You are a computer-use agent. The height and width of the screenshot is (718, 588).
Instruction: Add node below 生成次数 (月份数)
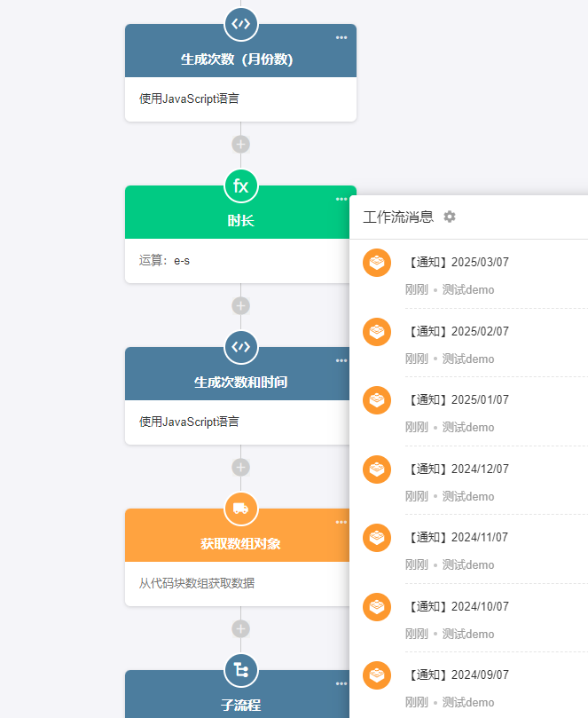coord(240,145)
